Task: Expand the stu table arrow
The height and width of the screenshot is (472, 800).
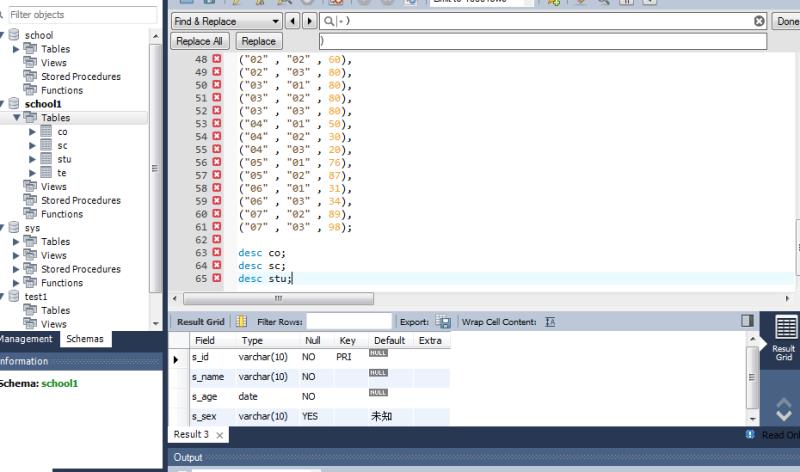Action: click(32, 159)
